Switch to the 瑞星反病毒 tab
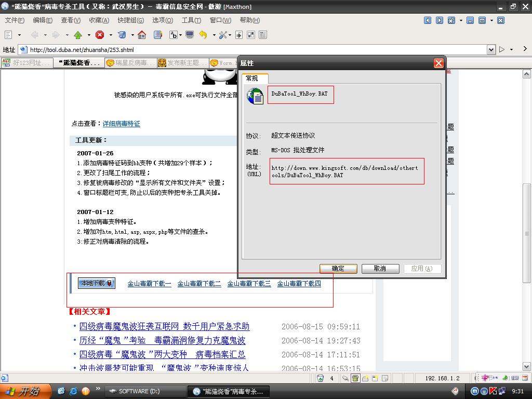 [x=131, y=63]
